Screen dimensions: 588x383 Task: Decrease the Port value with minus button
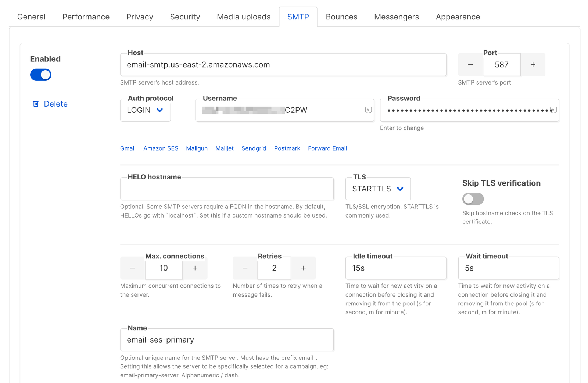[x=470, y=65]
